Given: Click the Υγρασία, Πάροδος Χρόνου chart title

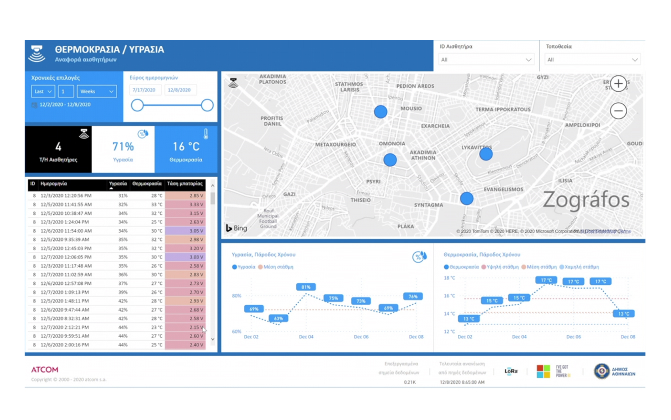Looking at the screenshot, I should [x=263, y=254].
